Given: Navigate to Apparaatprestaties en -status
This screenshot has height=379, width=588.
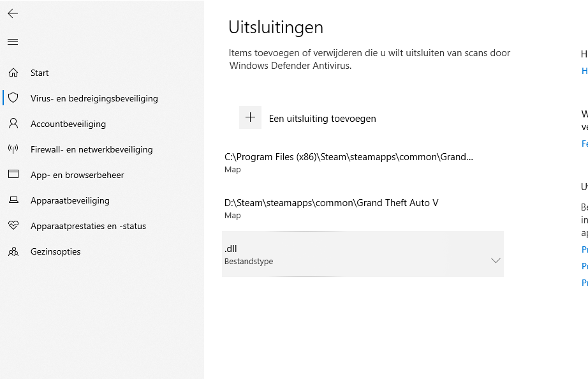Looking at the screenshot, I should (88, 226).
